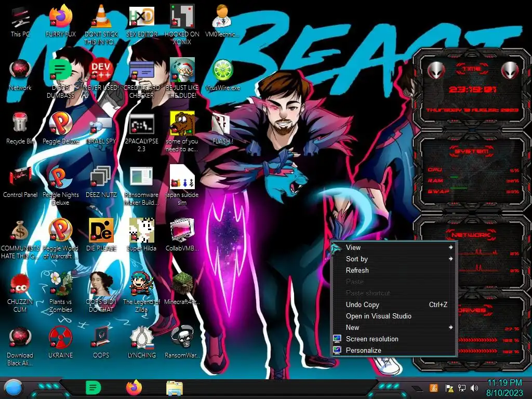Open the Action Center flag icon
Screen dimensions: 532x399
449,388
